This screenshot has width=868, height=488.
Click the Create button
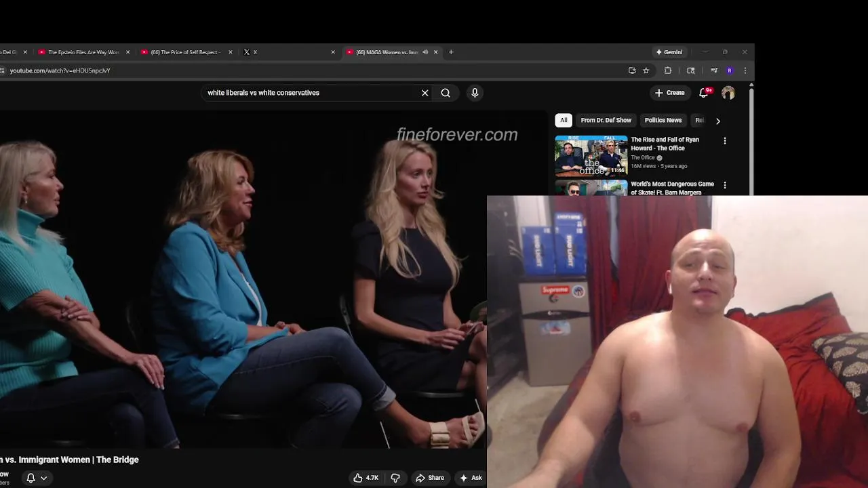tap(670, 93)
